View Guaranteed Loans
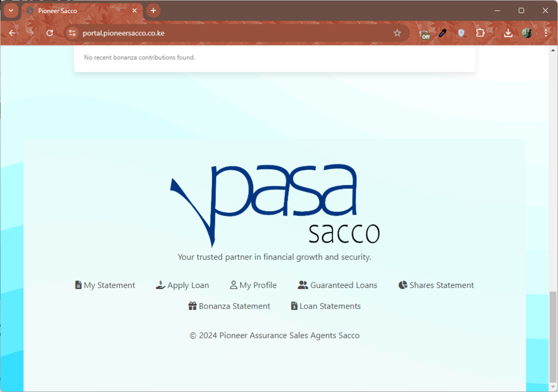 coord(338,285)
